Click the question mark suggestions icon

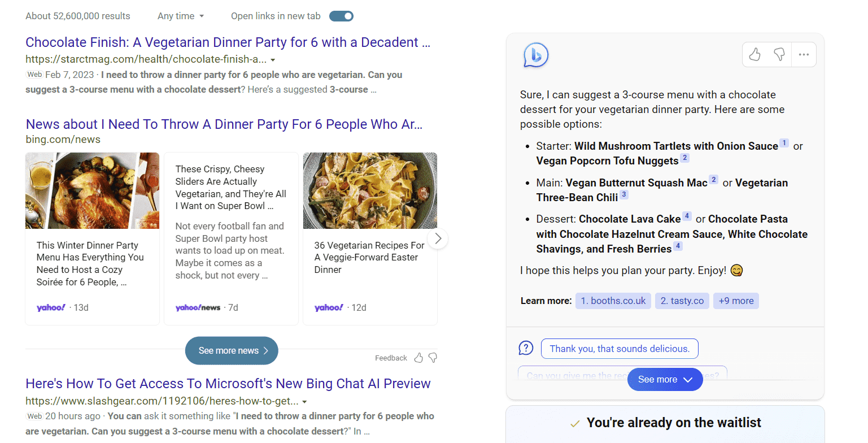tap(526, 348)
